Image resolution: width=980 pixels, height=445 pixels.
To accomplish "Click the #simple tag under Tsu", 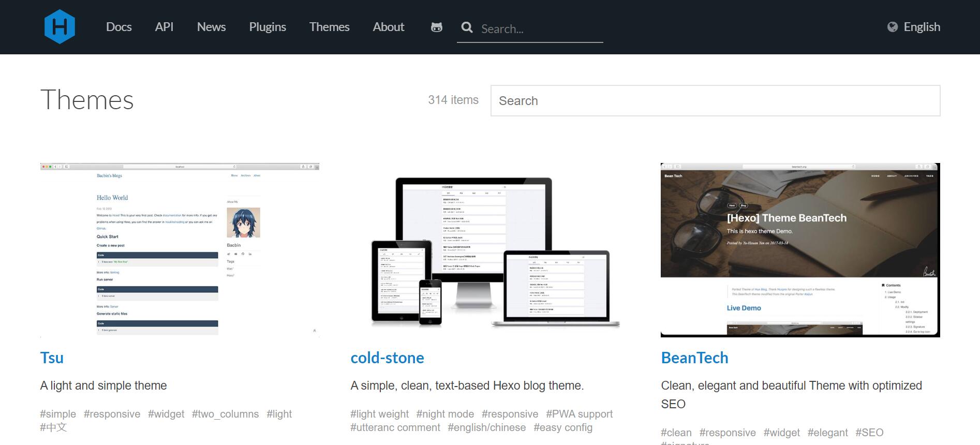I will coord(58,414).
